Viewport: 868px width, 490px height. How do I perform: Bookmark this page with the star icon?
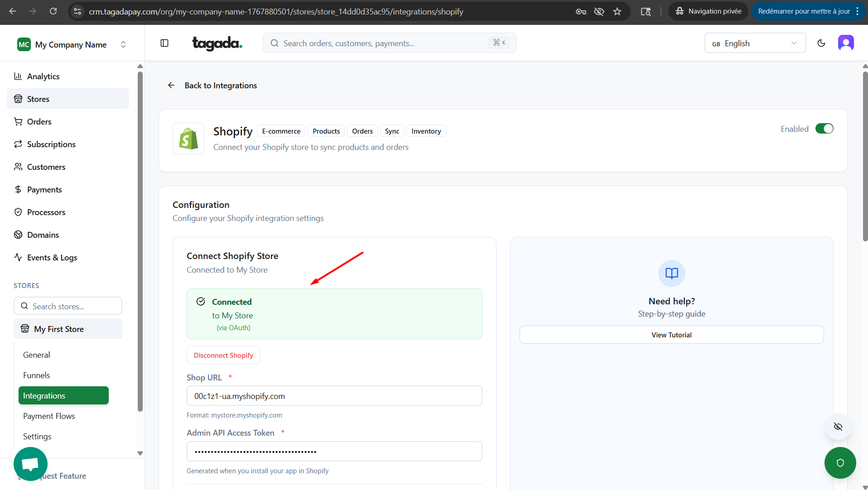point(617,11)
